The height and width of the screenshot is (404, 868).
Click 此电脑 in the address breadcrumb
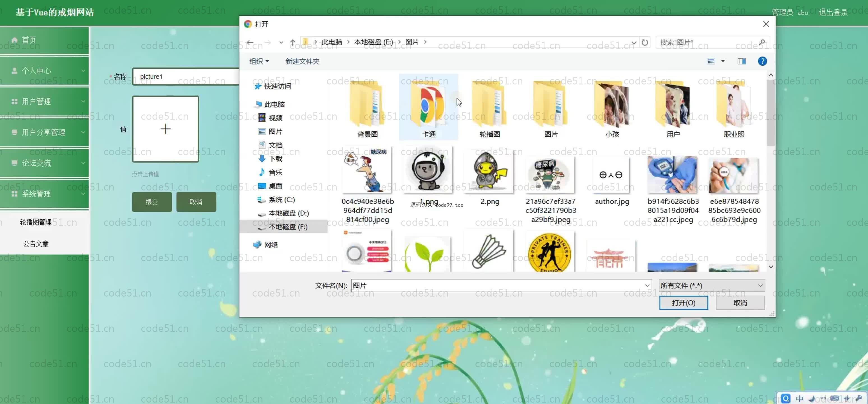point(332,42)
